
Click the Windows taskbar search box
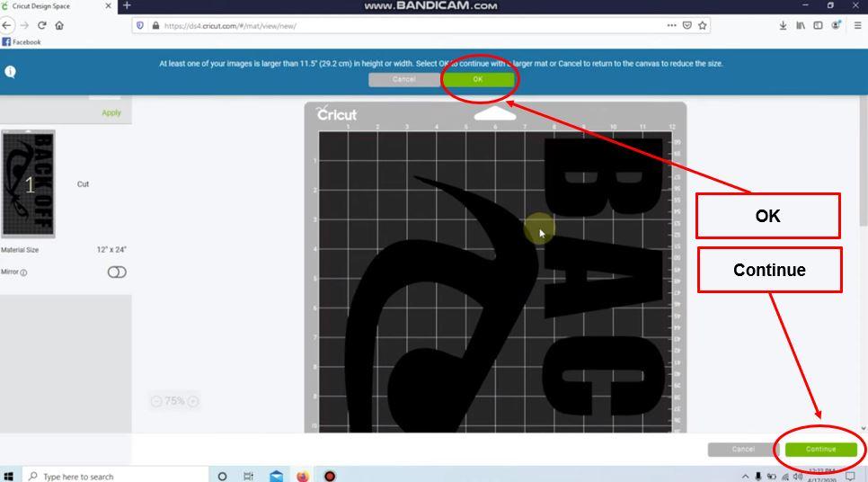[115, 476]
